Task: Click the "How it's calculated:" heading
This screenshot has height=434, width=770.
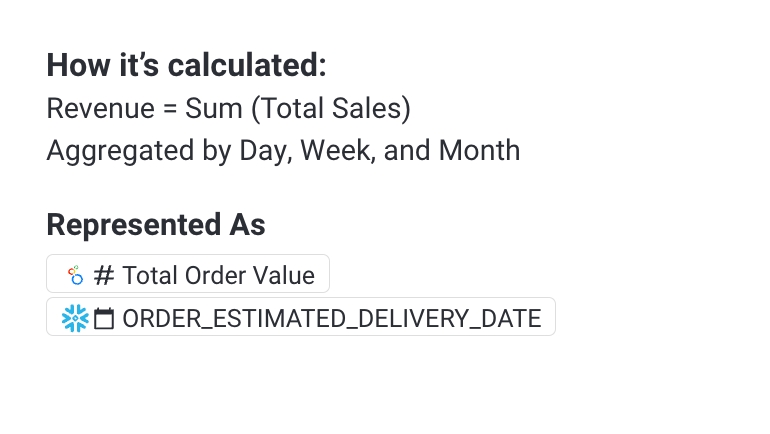Action: (x=186, y=66)
